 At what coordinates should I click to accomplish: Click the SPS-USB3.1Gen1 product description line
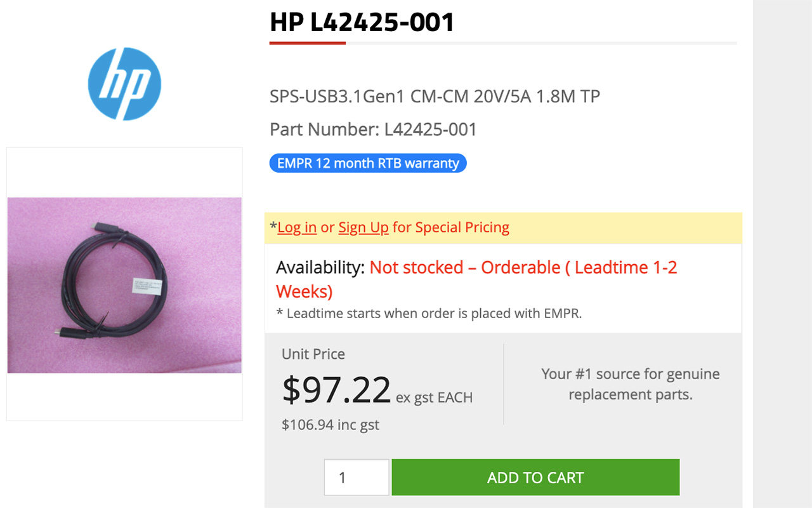[435, 97]
